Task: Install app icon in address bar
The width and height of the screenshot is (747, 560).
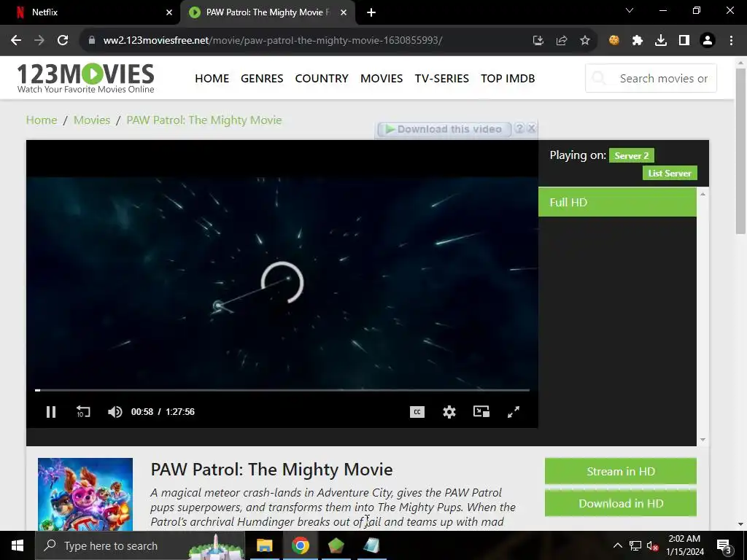Action: click(x=538, y=41)
